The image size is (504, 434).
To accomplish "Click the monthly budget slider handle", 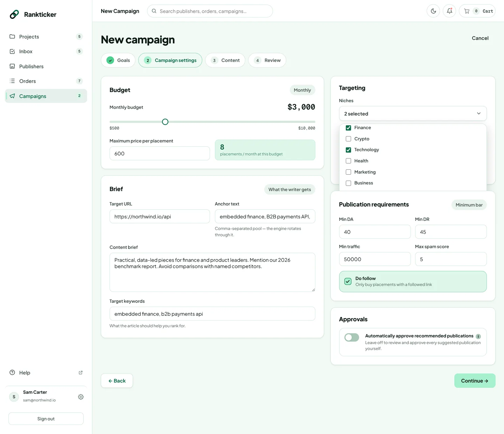I will pyautogui.click(x=165, y=122).
